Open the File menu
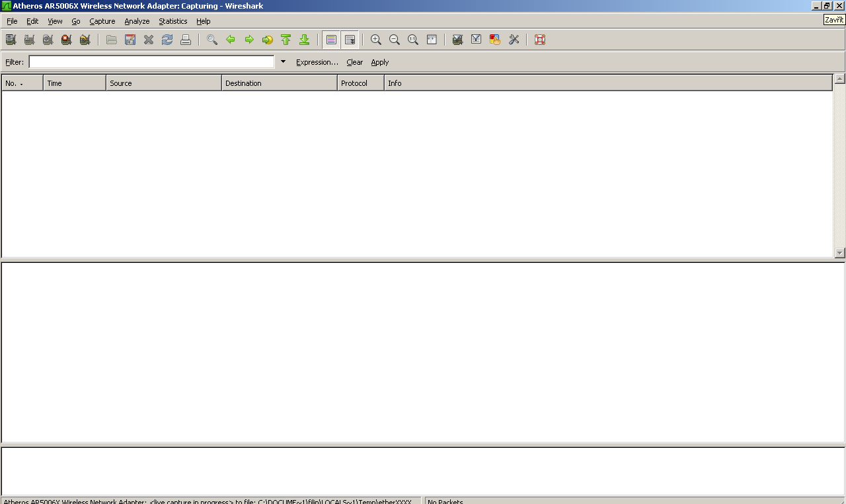Viewport: 846px width, 504px height. pyautogui.click(x=12, y=21)
